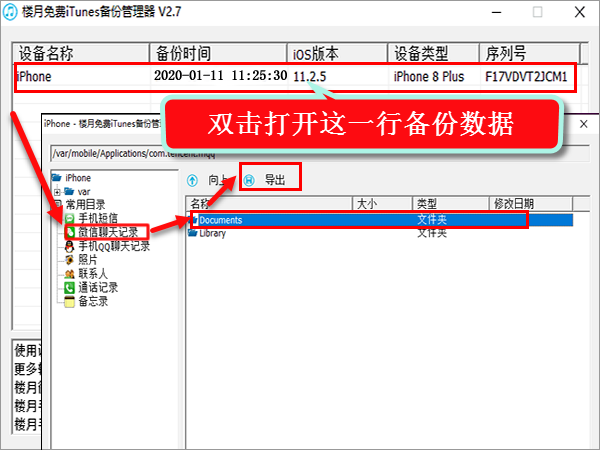Click the var folder icon in tree
Image resolution: width=600 pixels, height=450 pixels.
69,191
